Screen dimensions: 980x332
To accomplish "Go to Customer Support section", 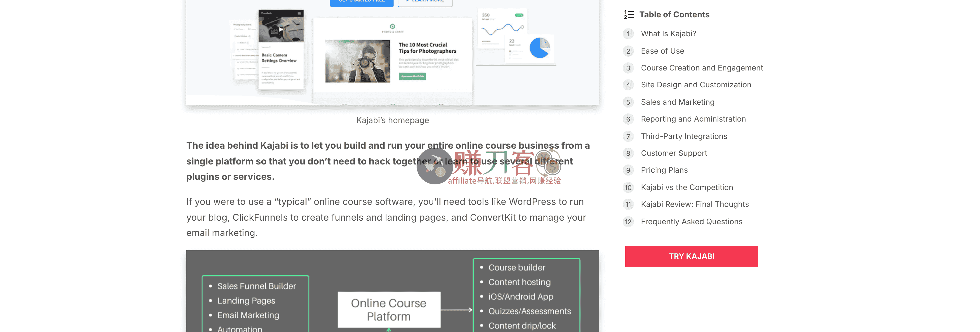I will pyautogui.click(x=673, y=153).
